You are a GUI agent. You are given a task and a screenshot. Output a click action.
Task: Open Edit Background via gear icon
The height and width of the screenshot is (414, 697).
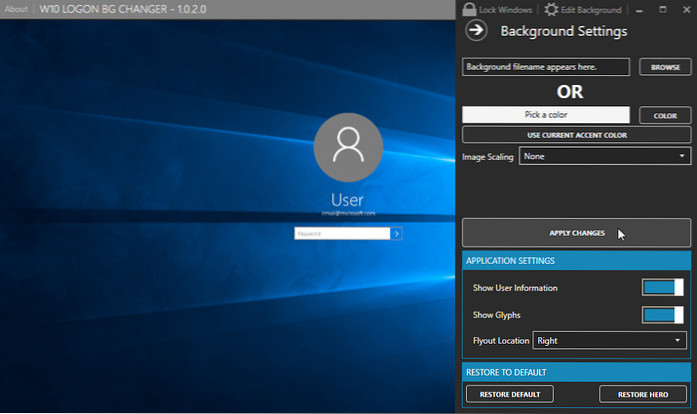[x=551, y=9]
